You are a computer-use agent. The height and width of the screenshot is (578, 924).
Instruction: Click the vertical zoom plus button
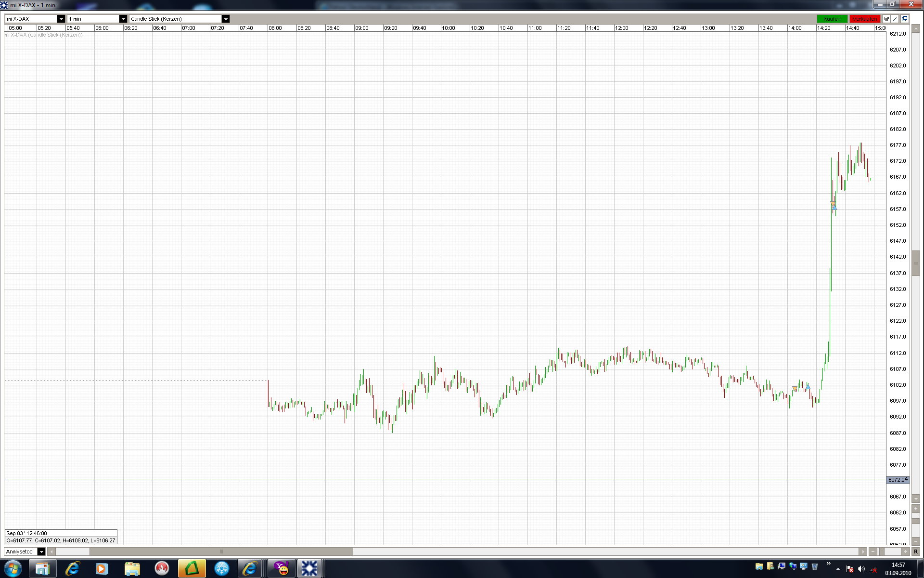click(915, 509)
